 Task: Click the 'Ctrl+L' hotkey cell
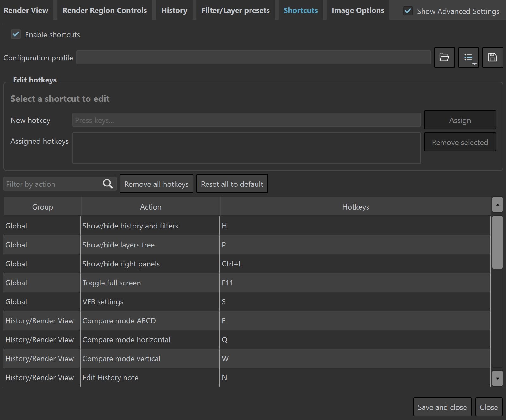[x=355, y=264]
